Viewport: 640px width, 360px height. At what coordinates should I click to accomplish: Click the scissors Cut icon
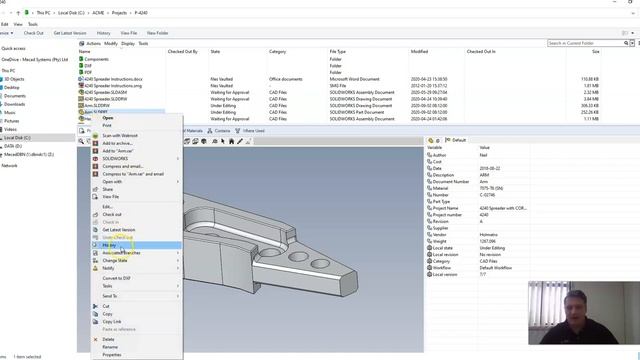95,306
